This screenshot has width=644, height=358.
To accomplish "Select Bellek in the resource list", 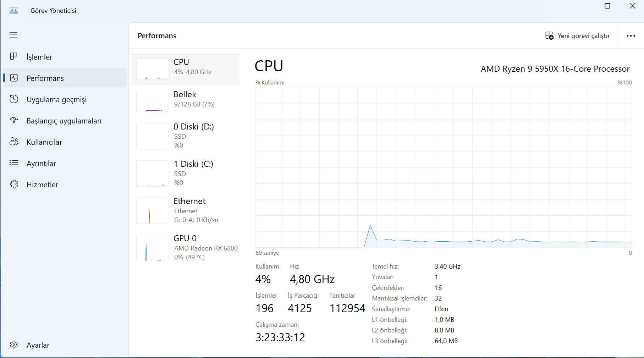I will [185, 101].
